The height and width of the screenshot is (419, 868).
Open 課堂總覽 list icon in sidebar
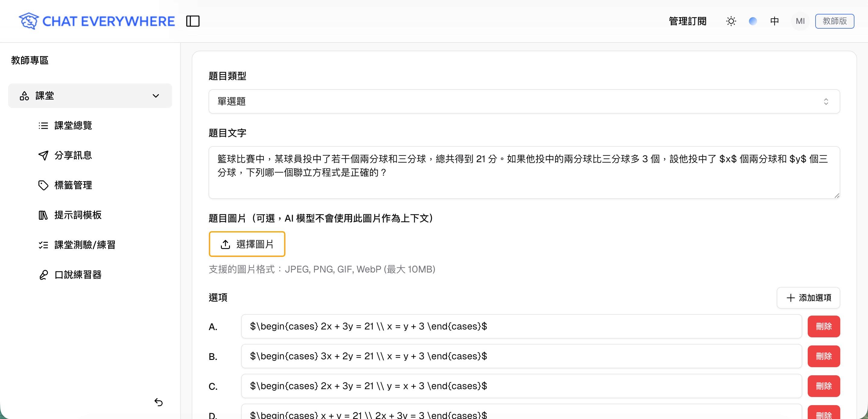pos(43,125)
